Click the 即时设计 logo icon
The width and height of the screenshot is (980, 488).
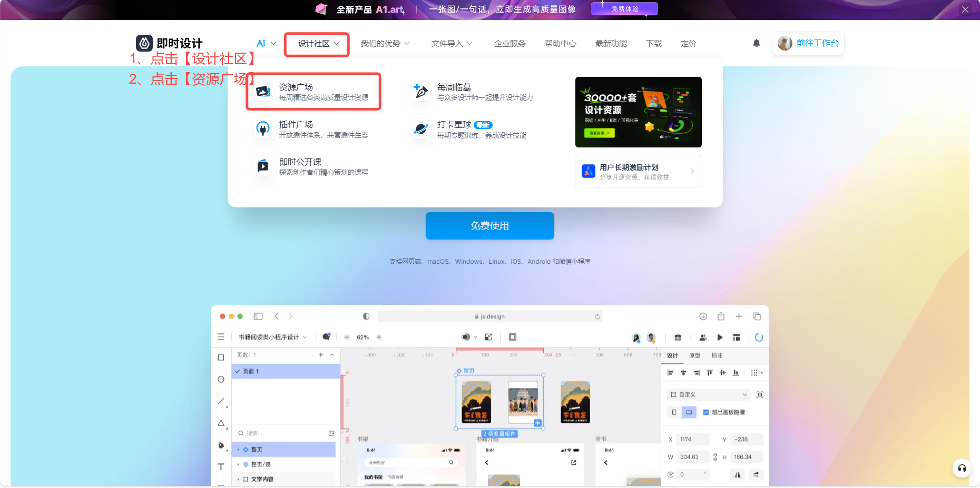tap(144, 43)
